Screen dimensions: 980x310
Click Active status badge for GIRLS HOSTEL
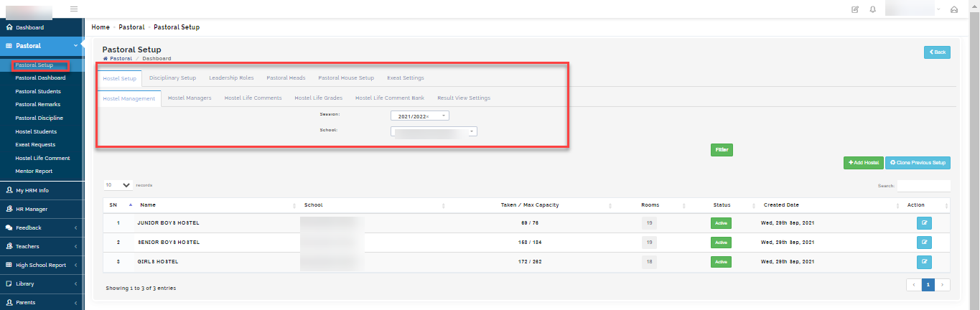721,261
